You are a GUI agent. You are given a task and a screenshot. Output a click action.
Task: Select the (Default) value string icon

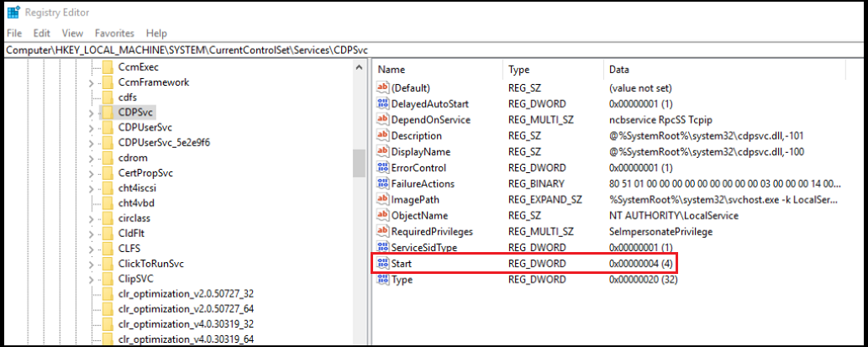point(384,88)
